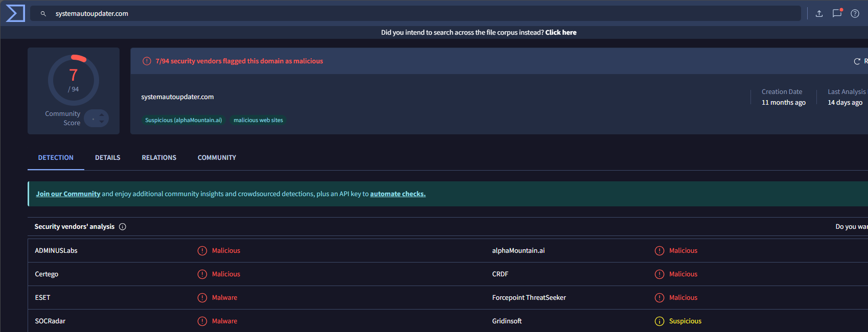868x332 pixels.
Task: Click the ESET malware alert icon
Action: tap(202, 298)
